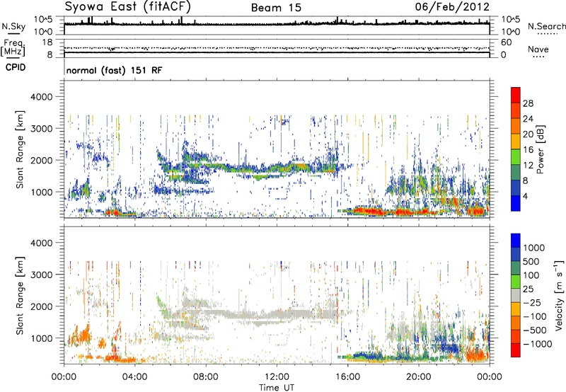Click the "12:00" time tick label
566x392 pixels.
tap(277, 377)
